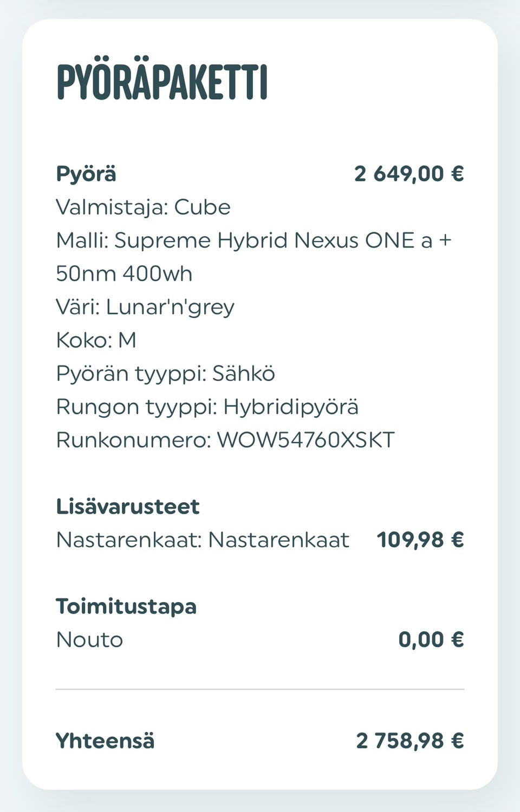Select the Nouto delivery method
This screenshot has height=812, width=520.
point(90,640)
